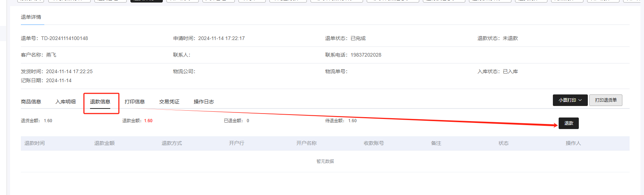This screenshot has width=644, height=195.
Task: Click the 操作人 column header
Action: point(573,143)
